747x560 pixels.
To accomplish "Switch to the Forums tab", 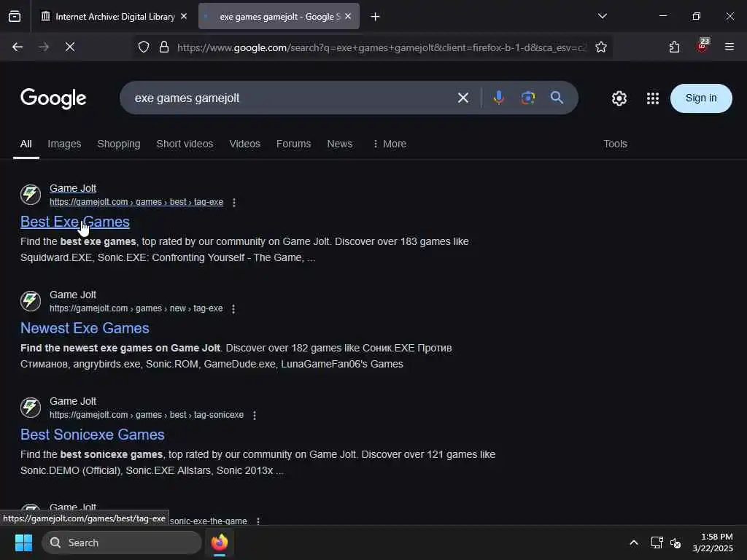I will coord(293,144).
